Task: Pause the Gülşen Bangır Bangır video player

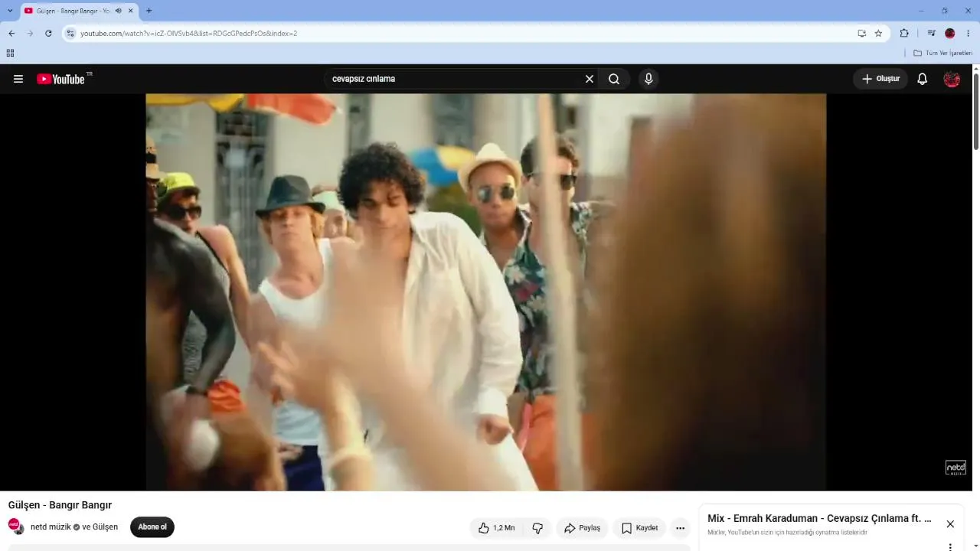Action: click(x=485, y=292)
